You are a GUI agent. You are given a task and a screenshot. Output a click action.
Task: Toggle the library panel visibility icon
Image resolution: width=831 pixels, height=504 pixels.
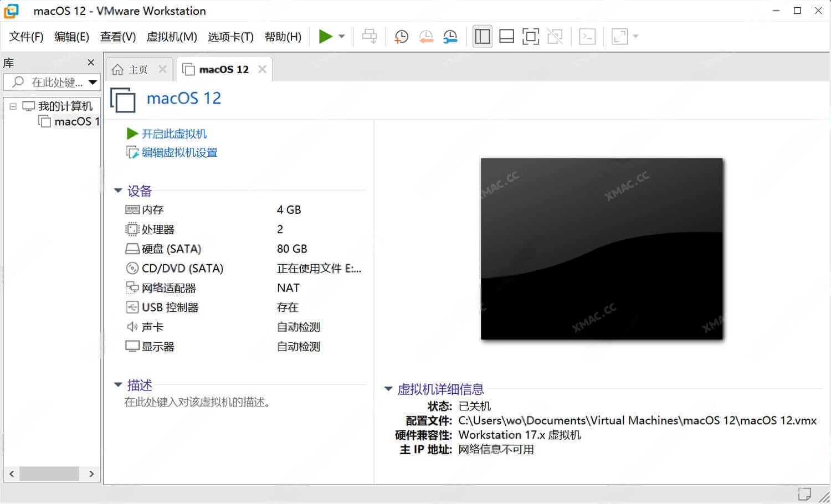[482, 36]
